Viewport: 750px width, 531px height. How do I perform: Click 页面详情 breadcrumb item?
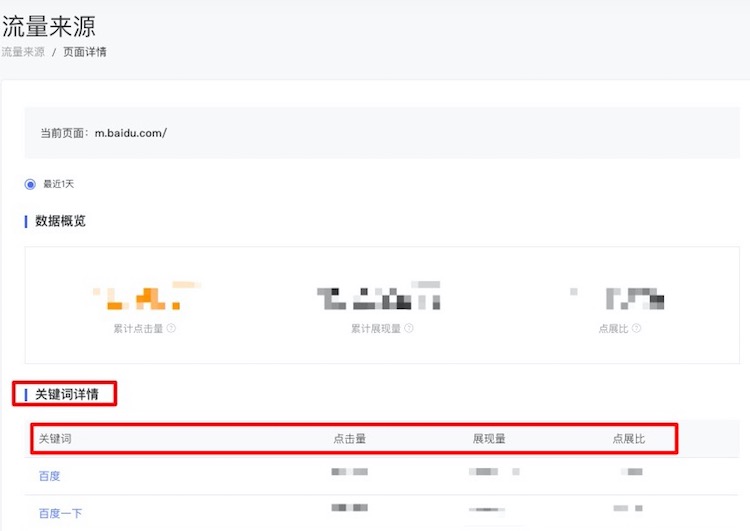coord(85,52)
